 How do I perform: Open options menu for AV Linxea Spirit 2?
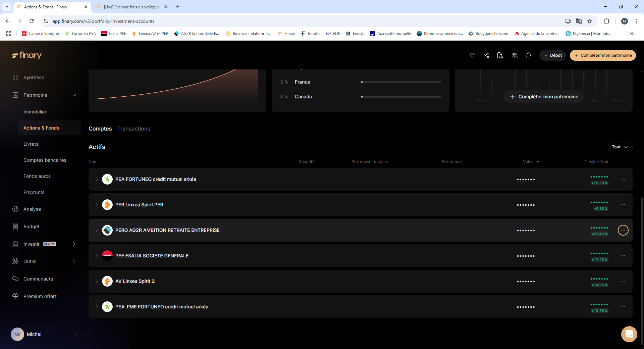[x=623, y=281]
